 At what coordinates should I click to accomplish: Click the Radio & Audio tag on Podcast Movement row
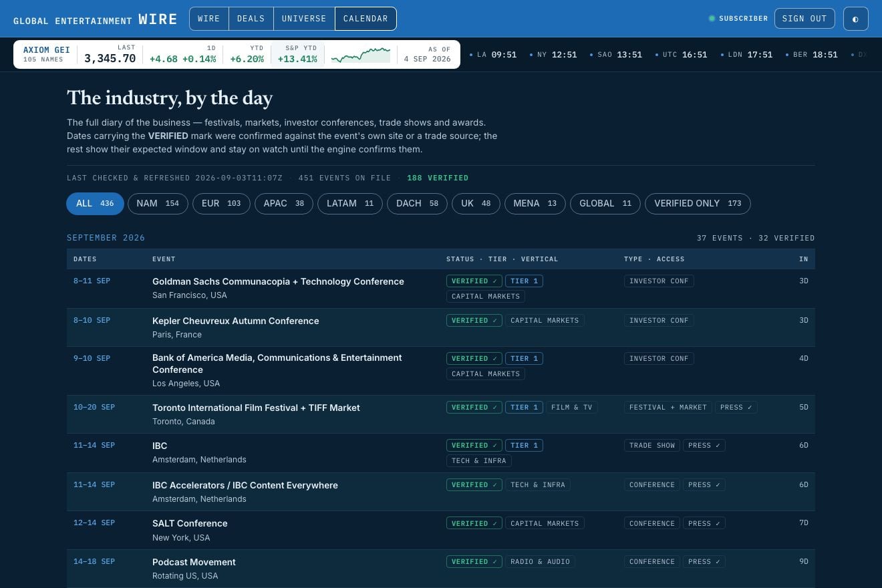pyautogui.click(x=540, y=562)
